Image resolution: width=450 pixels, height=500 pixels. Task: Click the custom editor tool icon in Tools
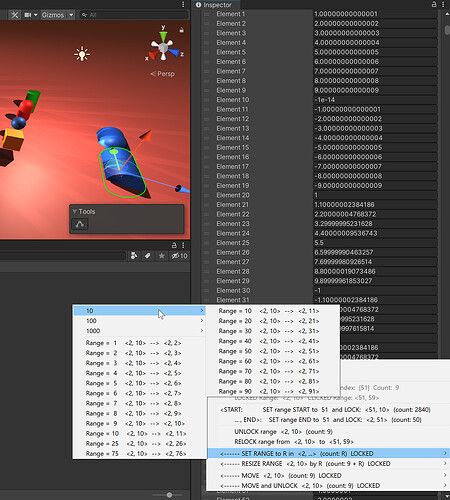click(x=80, y=224)
